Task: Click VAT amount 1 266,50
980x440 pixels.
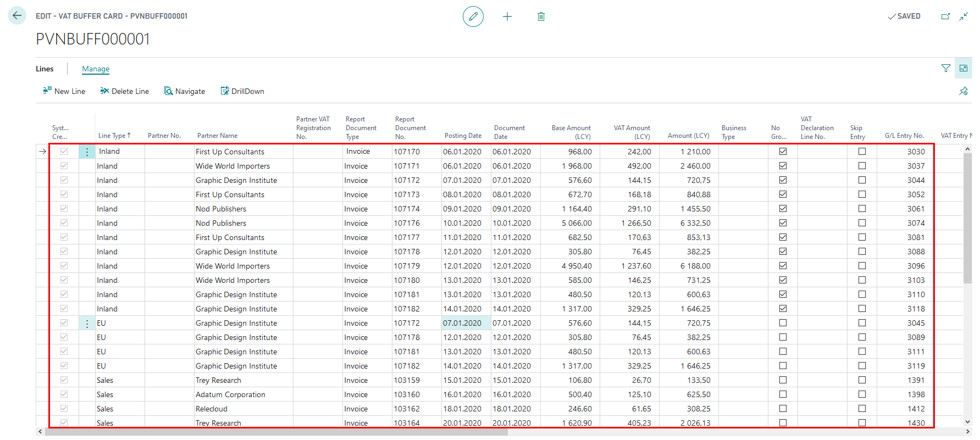Action: (x=636, y=223)
